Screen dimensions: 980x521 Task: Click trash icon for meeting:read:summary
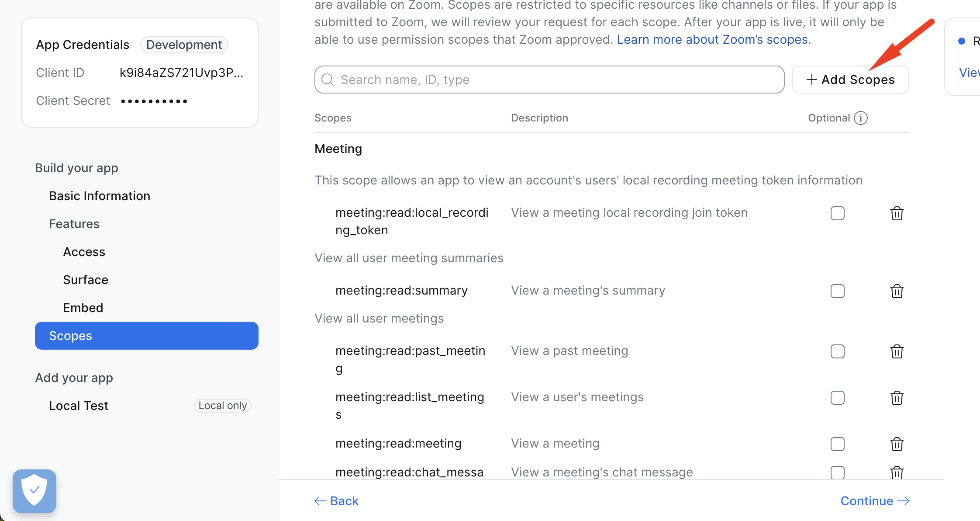coord(897,291)
